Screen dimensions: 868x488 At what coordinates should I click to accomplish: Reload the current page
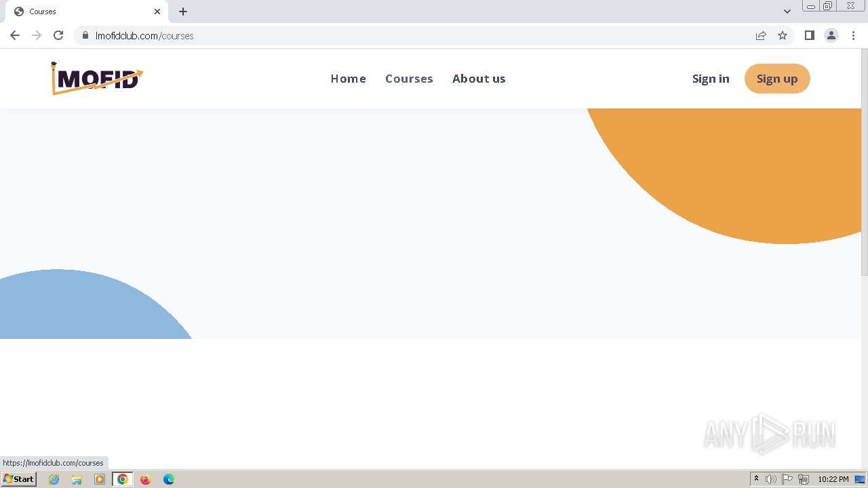[x=58, y=35]
